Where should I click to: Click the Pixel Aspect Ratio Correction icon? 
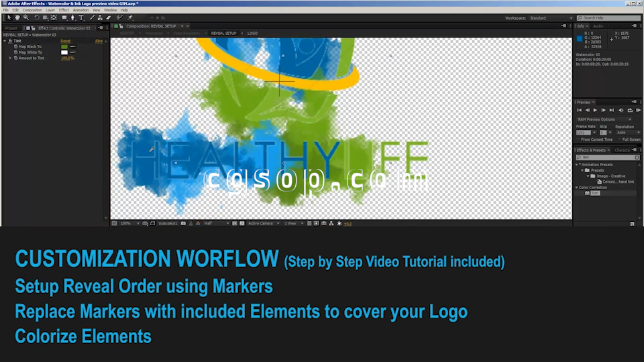309,223
